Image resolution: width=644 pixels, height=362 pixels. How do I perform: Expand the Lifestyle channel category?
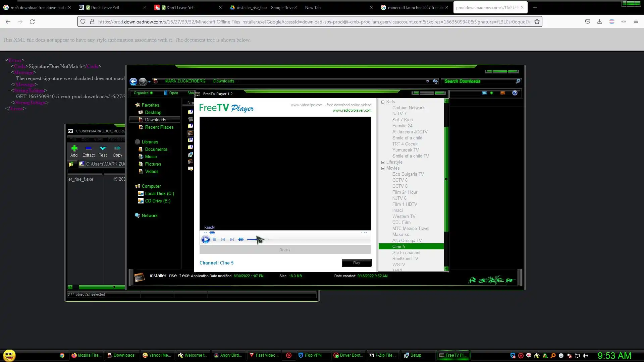pos(383,162)
